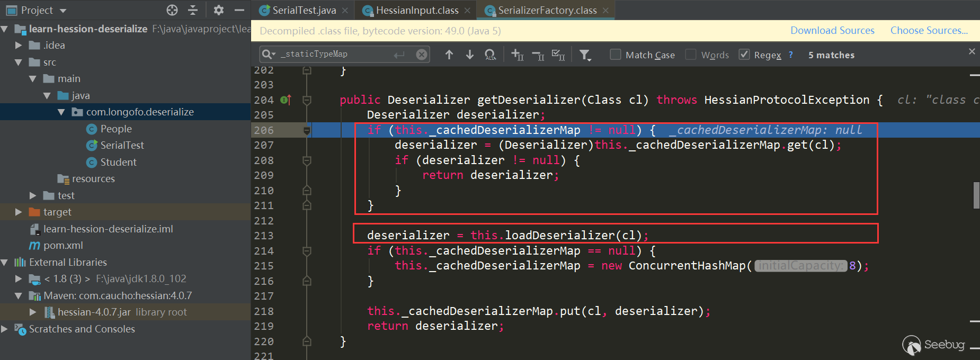The image size is (980, 360).
Task: Fold the getDeserializer method at line 204
Action: (x=307, y=100)
